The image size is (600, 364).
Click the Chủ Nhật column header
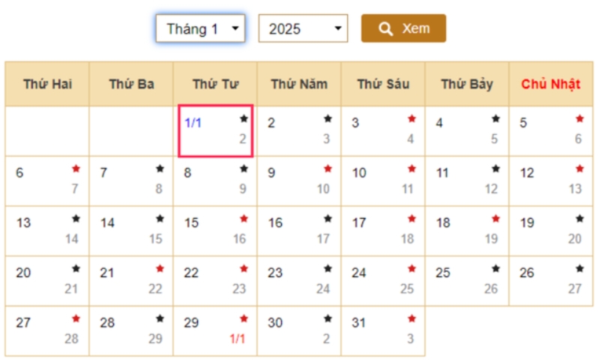click(551, 84)
